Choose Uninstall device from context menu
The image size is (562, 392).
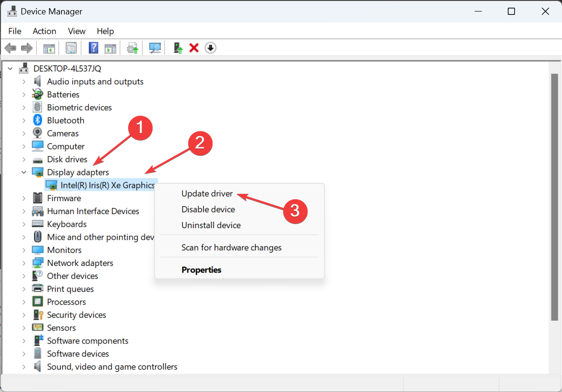point(211,225)
